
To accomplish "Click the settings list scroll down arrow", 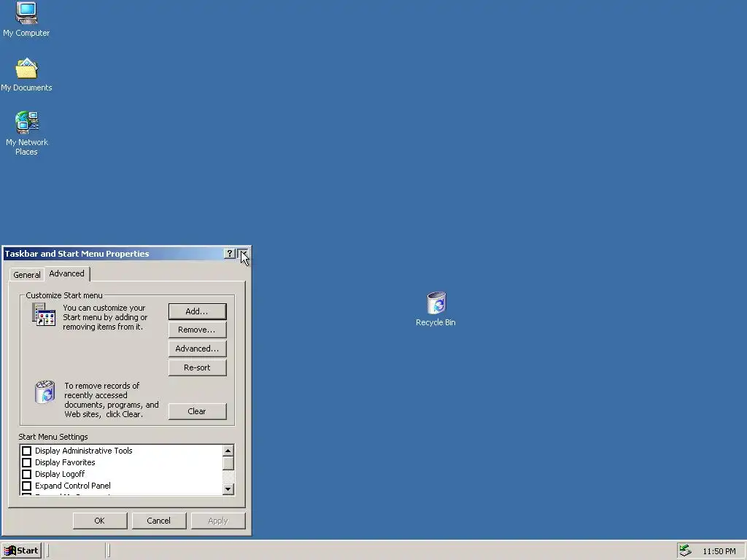I will (228, 489).
